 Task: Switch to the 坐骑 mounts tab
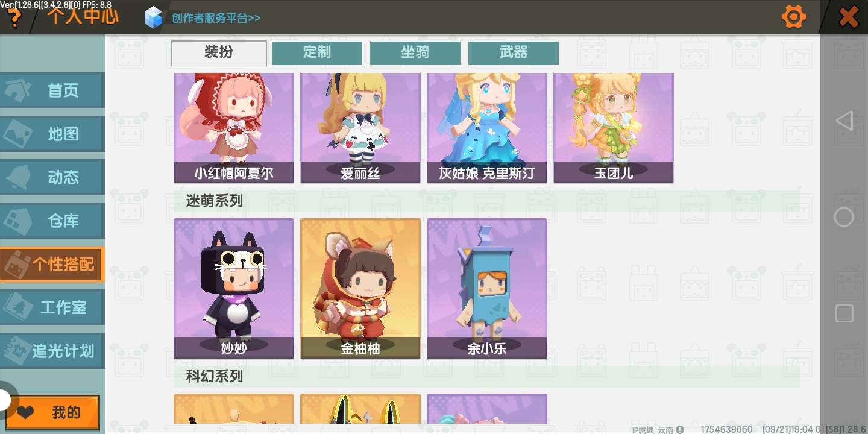[x=415, y=53]
